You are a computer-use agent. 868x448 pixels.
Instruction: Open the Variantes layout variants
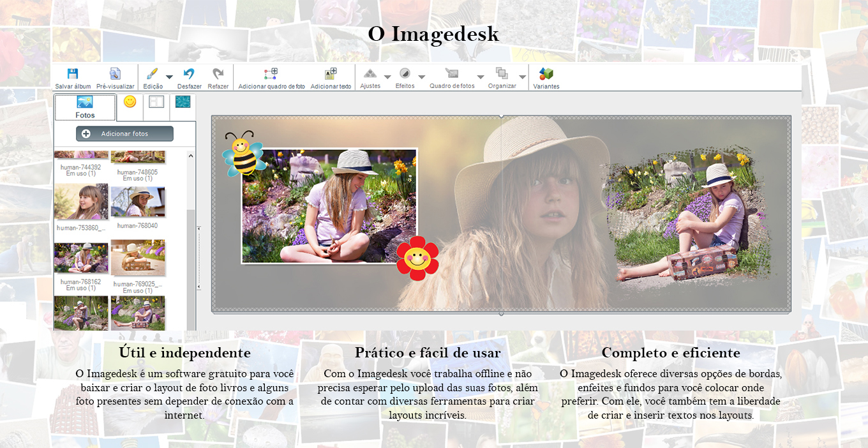(546, 78)
